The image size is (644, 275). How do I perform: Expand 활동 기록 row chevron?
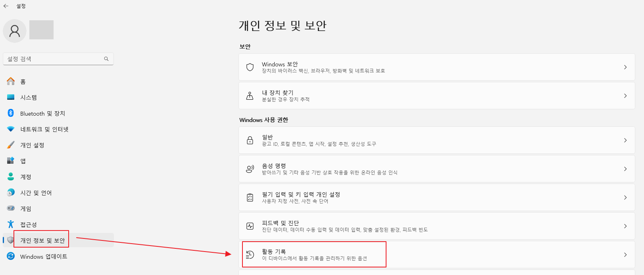625,255
